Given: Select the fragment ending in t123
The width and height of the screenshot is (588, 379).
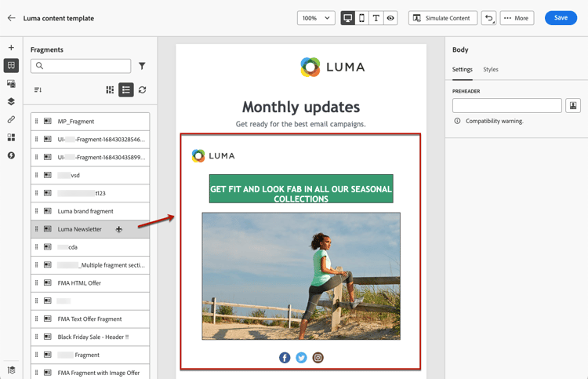Looking at the screenshot, I should pos(90,193).
